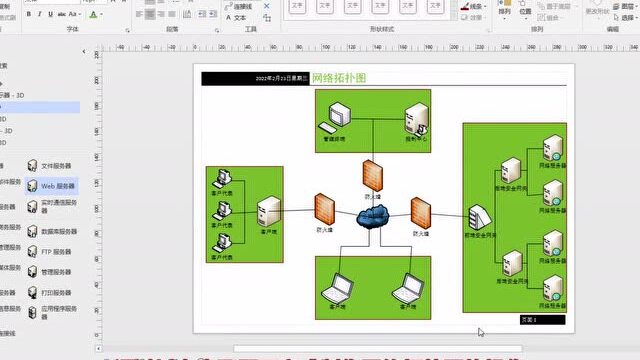Image resolution: width=640 pixels, height=360 pixels.
Task: Select the blue cloud shape in diagram
Action: tap(373, 217)
